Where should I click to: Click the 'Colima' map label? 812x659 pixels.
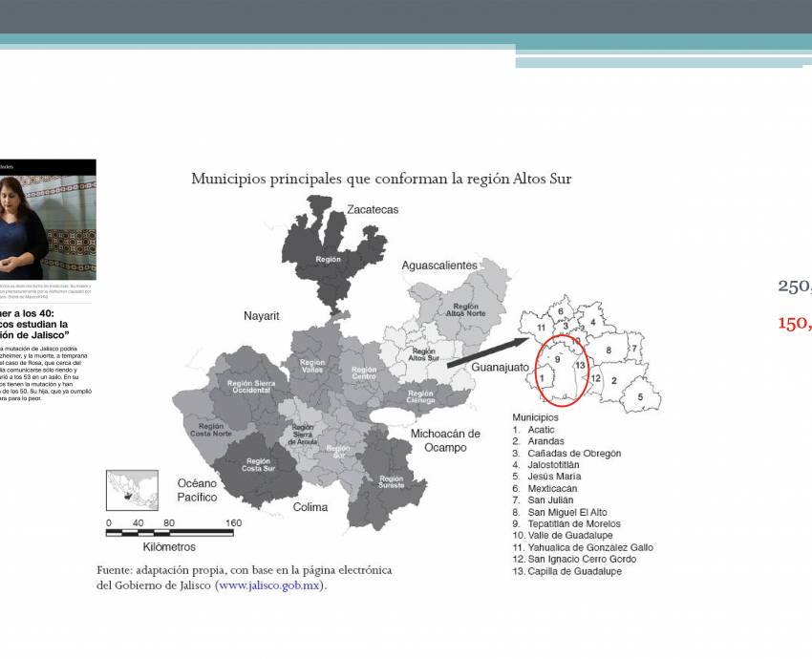[x=310, y=507]
